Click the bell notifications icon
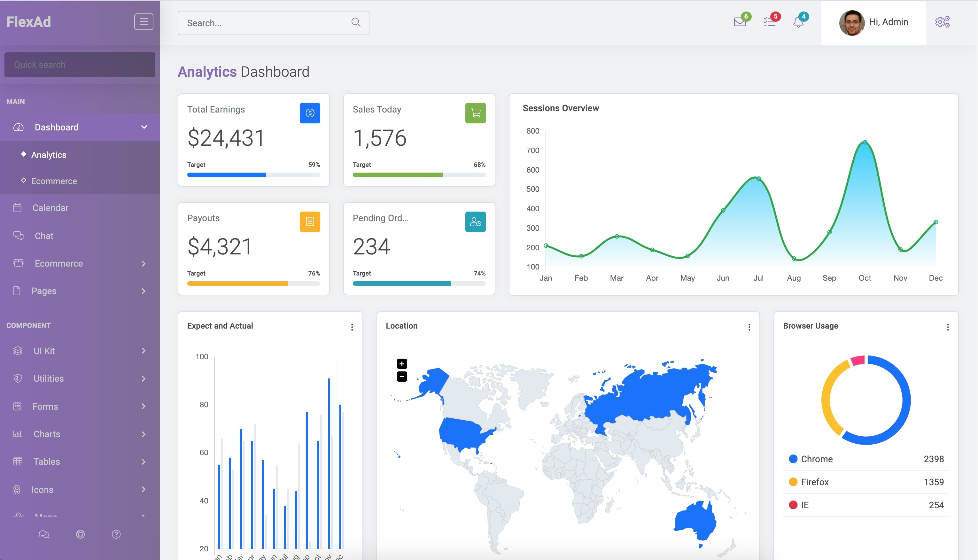Screen dimensions: 978x560 point(798,22)
